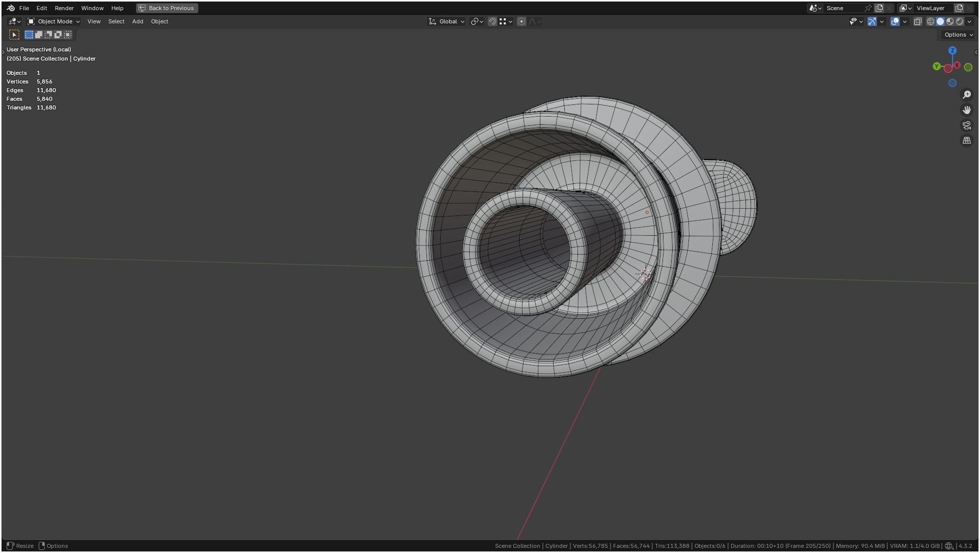Toggle proportional editing
The height and width of the screenshot is (553, 980).
[x=522, y=21]
